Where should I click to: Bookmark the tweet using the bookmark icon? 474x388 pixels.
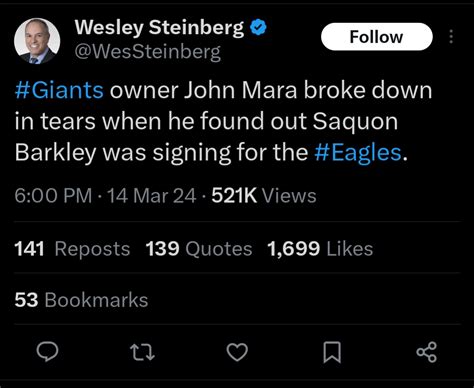coord(332,352)
